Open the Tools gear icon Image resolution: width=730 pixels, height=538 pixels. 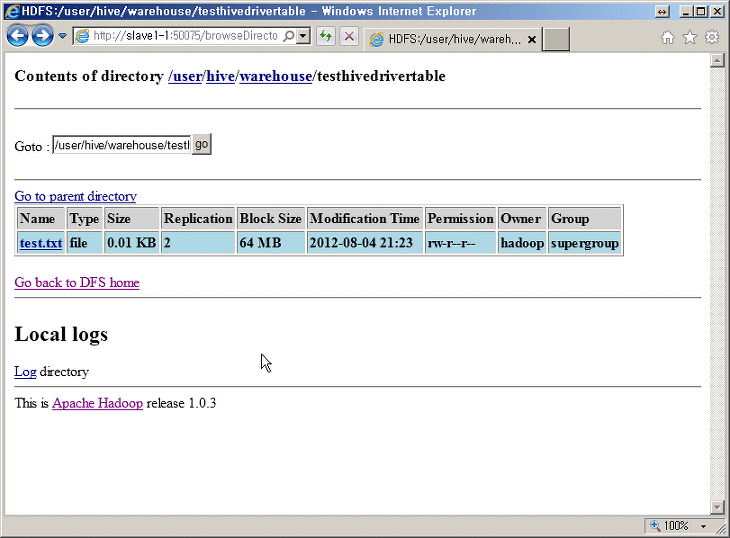pyautogui.click(x=712, y=38)
